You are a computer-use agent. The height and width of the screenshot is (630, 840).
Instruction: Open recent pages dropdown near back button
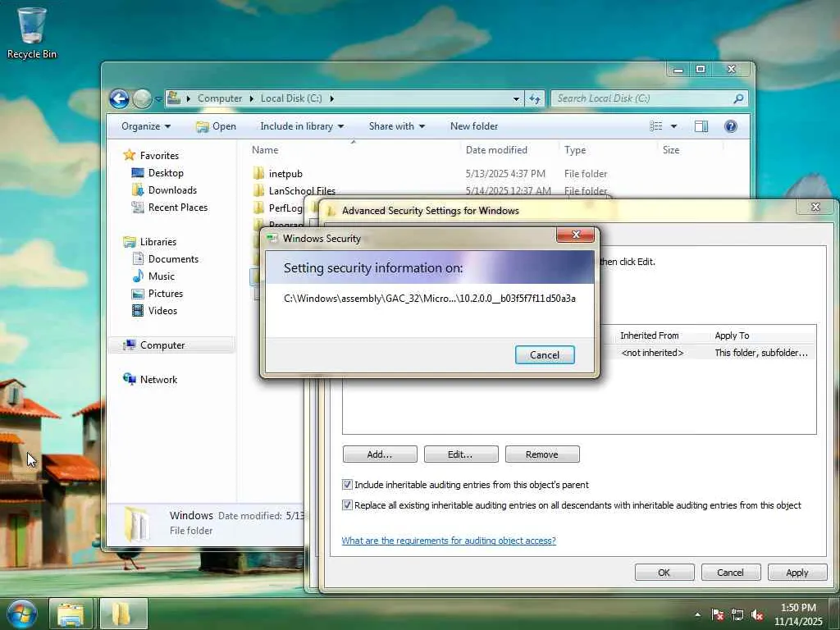pos(158,99)
